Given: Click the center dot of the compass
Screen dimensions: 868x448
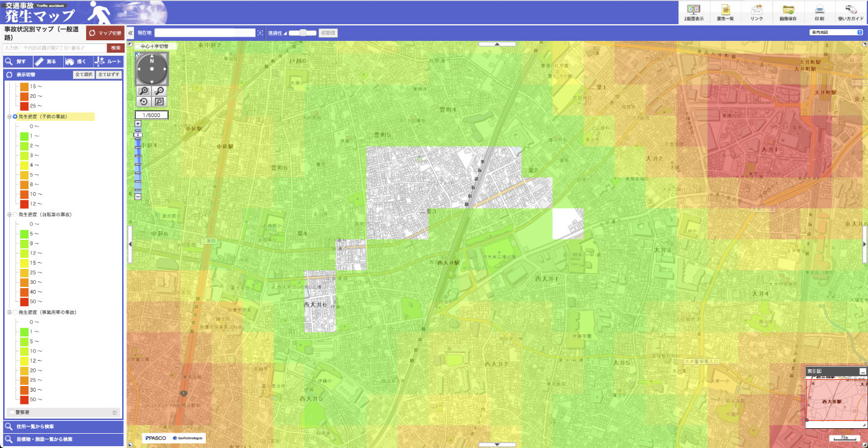Looking at the screenshot, I should click(x=151, y=69).
